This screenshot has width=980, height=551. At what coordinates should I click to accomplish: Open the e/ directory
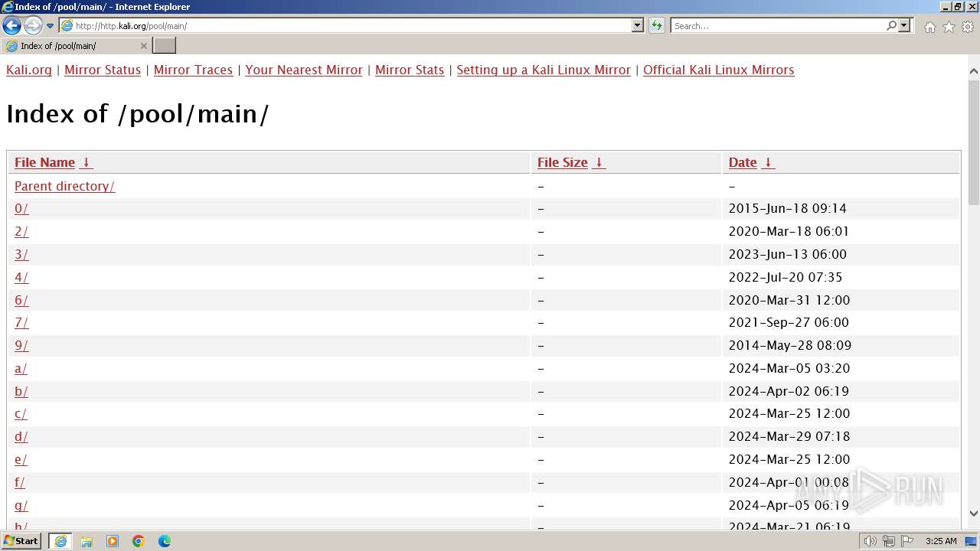click(21, 459)
